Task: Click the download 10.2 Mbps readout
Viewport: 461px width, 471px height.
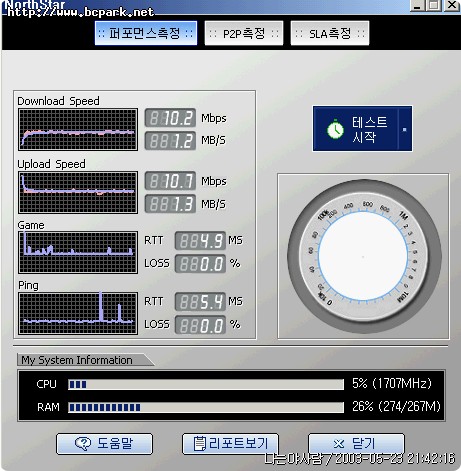Action: coord(170,118)
